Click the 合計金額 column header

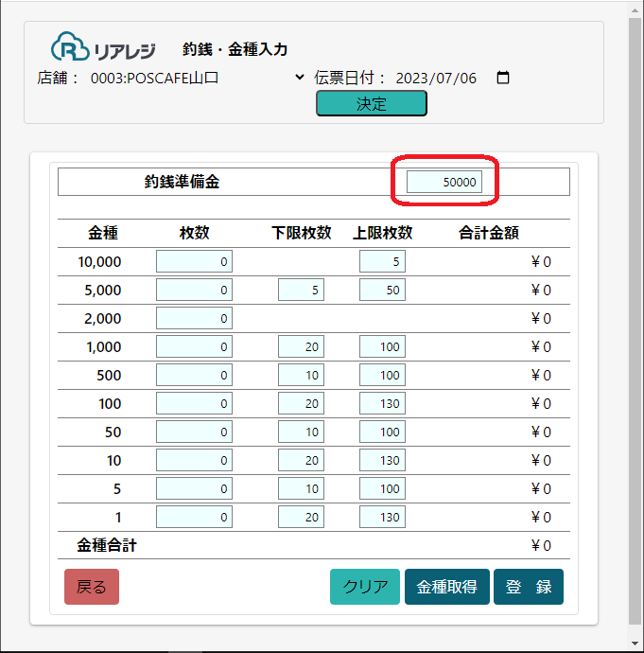[x=489, y=233]
